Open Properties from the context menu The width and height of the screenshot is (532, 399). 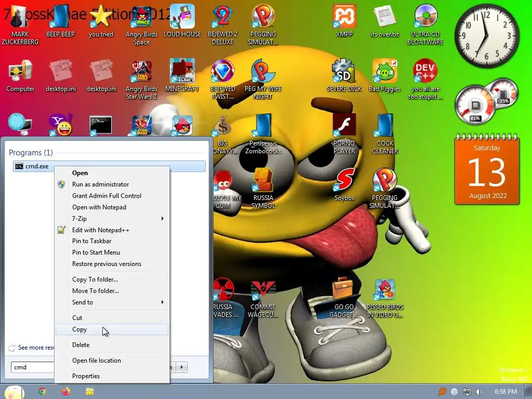[x=112, y=376]
